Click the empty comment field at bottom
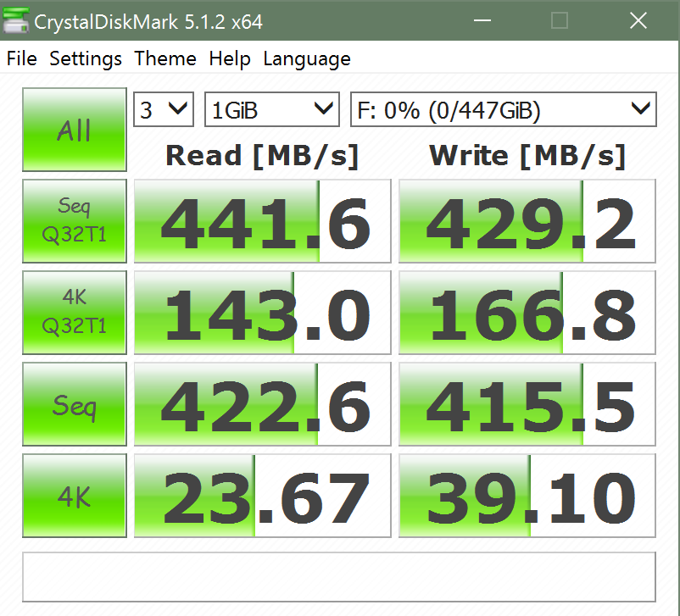 point(339,577)
